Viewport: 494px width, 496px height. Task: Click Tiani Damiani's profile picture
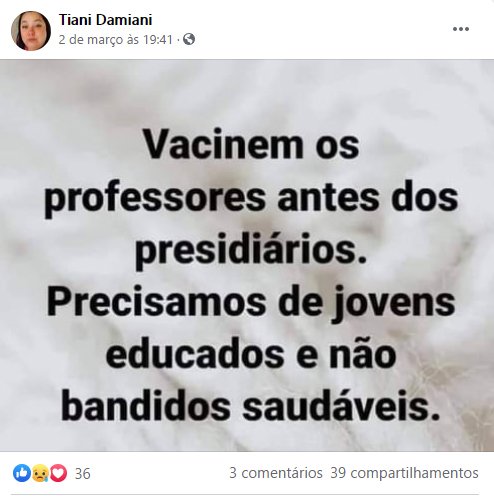pyautogui.click(x=31, y=31)
